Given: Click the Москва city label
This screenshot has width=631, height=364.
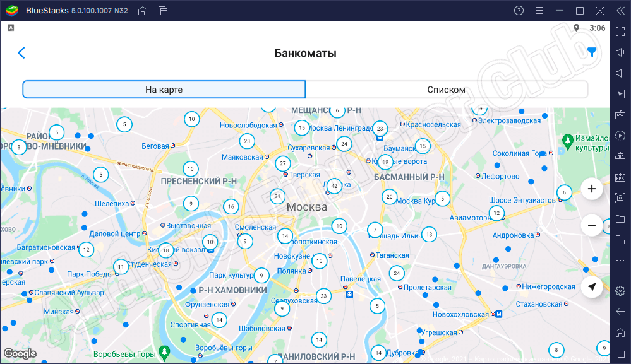Looking at the screenshot, I should tap(306, 207).
